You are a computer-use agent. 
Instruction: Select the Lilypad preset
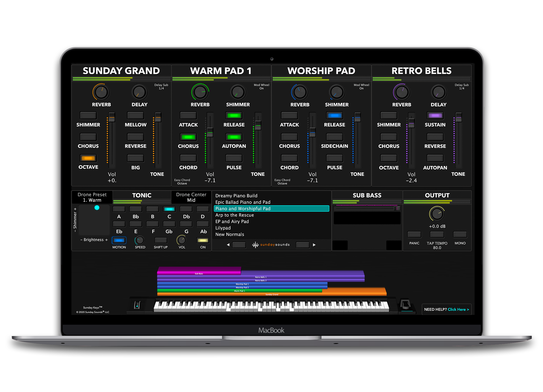[x=271, y=228]
